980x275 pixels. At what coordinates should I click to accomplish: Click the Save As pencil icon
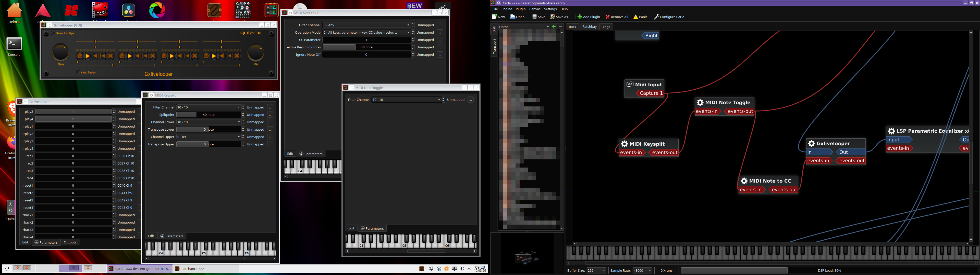coord(553,17)
